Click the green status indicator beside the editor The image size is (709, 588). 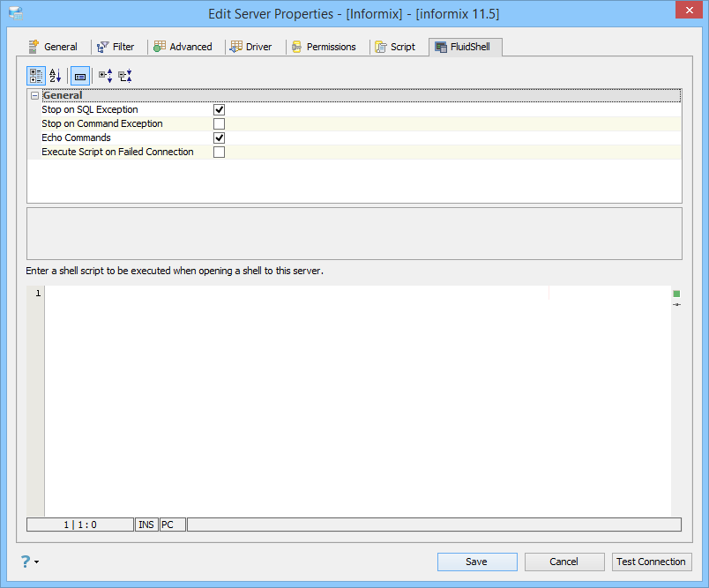pos(676,294)
